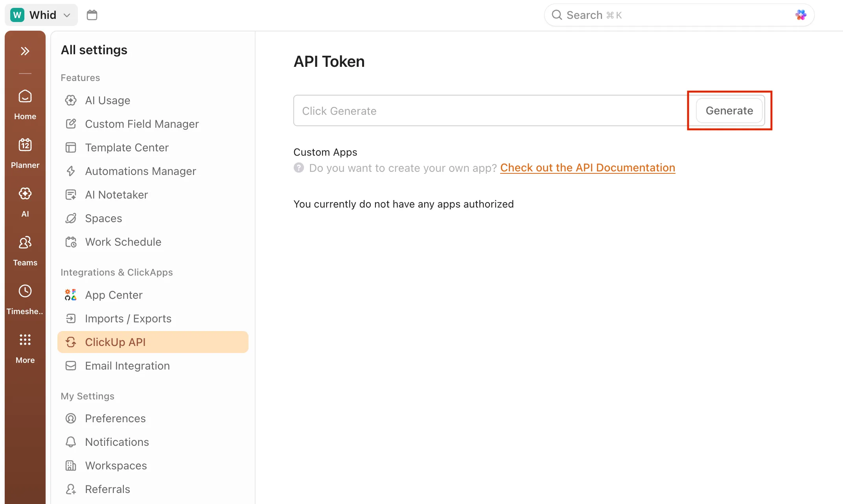843x504 pixels.
Task: Click the 'API Token' heading
Action: click(329, 62)
